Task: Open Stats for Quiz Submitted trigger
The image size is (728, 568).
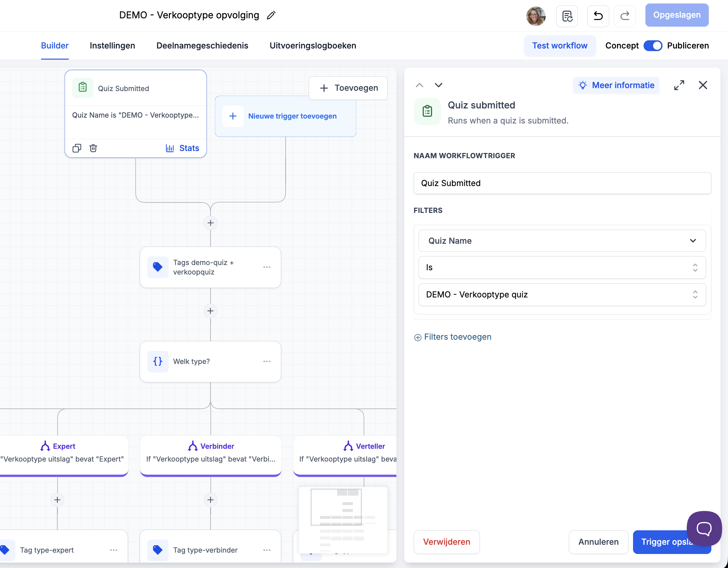Action: (182, 148)
